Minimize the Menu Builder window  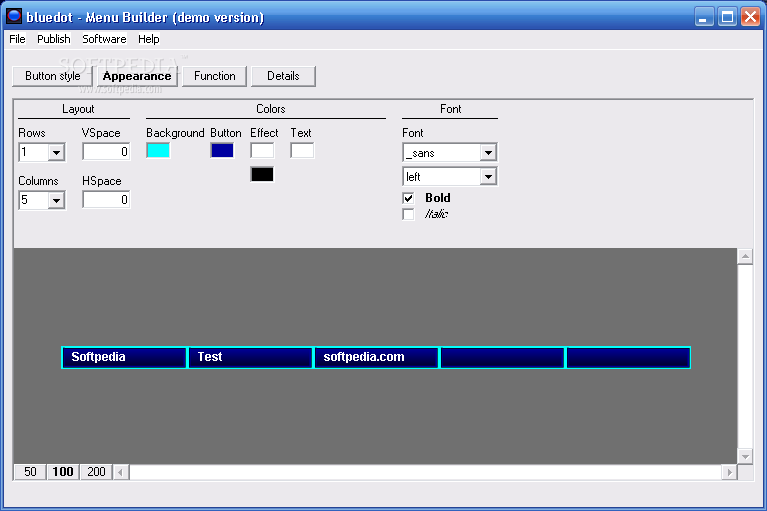click(703, 17)
